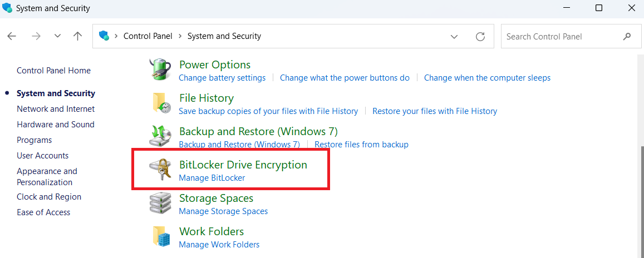Viewport: 644px width, 258px height.
Task: Click the File History folder icon
Action: [161, 102]
